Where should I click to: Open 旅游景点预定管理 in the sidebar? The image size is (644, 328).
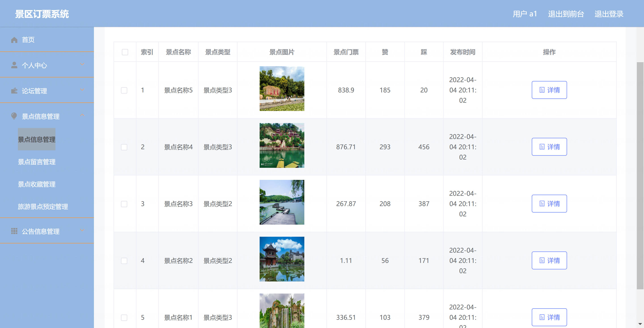43,207
